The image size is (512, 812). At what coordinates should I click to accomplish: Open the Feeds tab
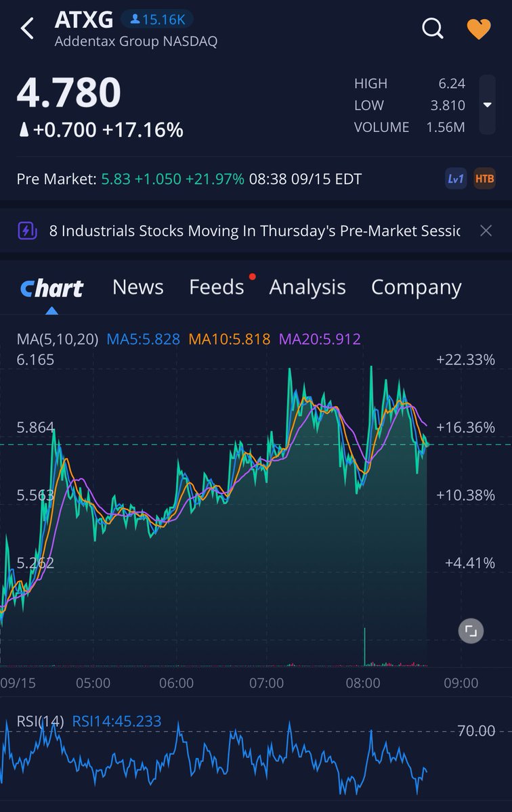(217, 288)
